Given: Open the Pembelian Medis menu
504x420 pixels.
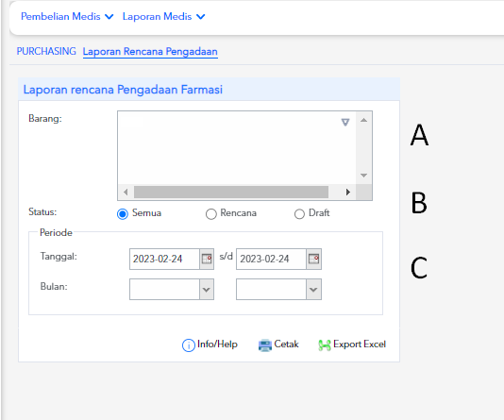Looking at the screenshot, I should tap(67, 16).
